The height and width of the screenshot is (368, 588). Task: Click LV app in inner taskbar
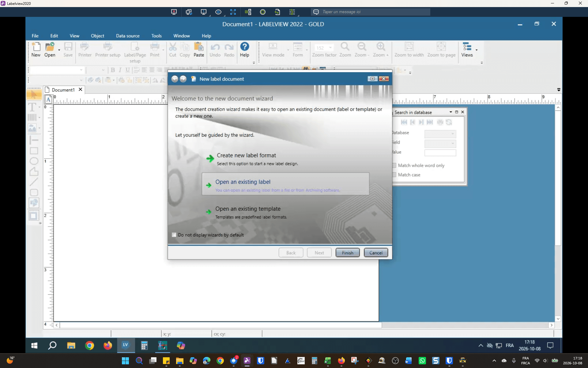126,345
